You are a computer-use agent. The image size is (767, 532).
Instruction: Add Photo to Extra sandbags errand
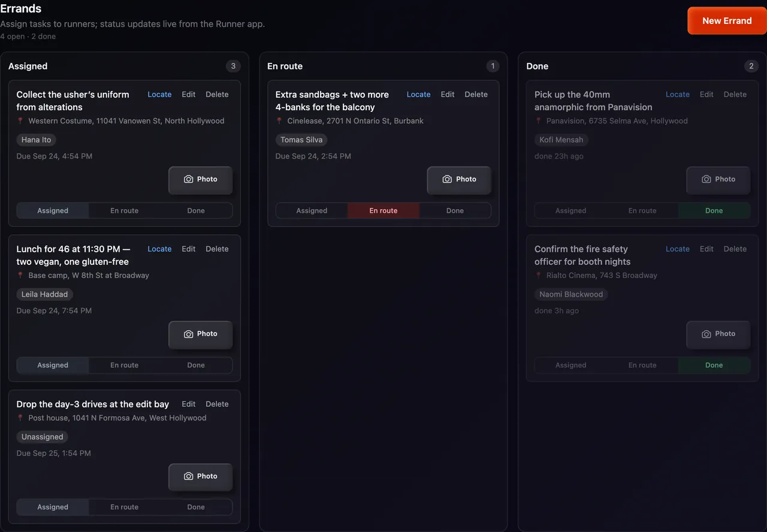pyautogui.click(x=459, y=179)
